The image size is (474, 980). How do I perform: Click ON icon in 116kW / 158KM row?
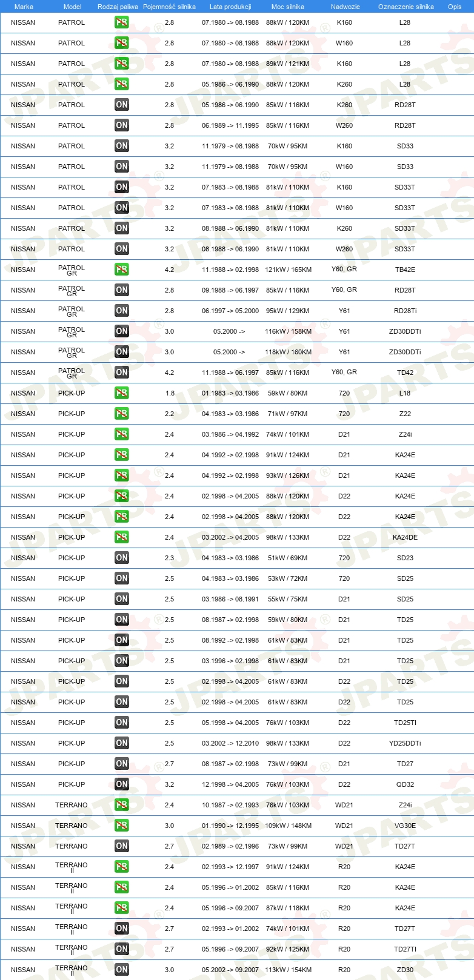122,331
